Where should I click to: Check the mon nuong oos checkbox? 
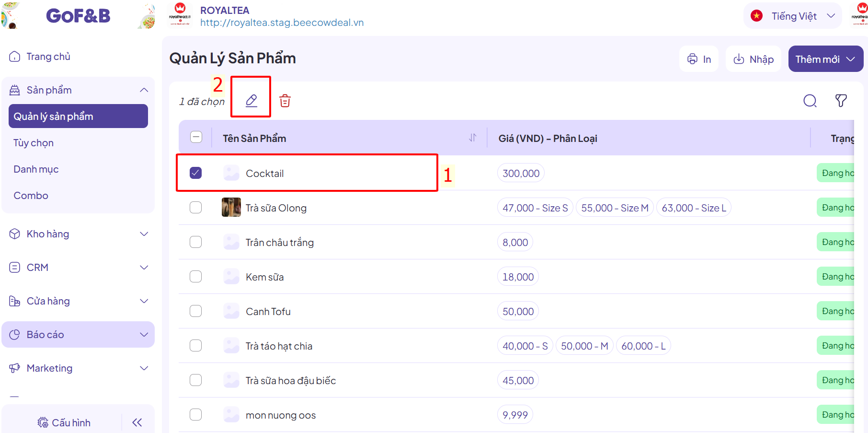(195, 414)
